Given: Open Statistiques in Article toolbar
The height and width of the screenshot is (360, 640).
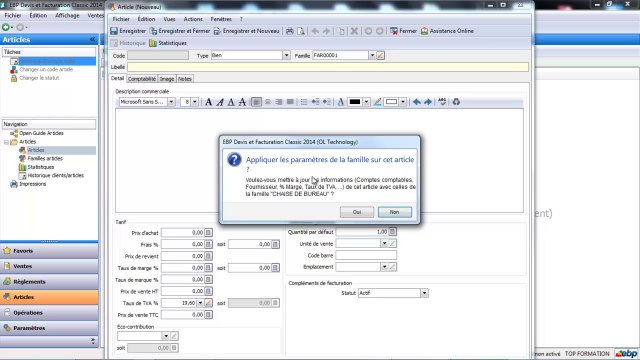Looking at the screenshot, I should click(168, 43).
